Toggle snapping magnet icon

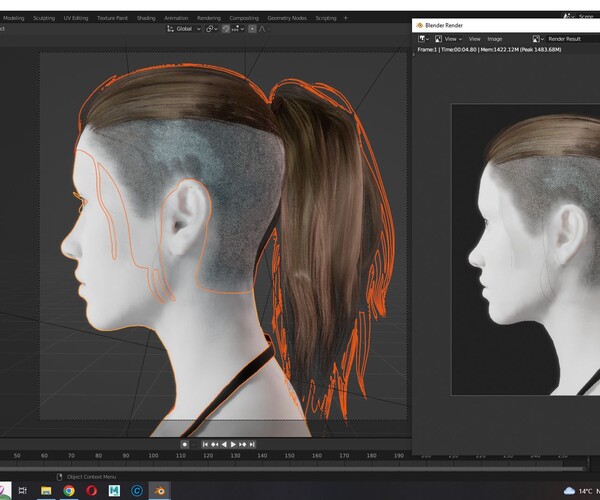point(226,29)
